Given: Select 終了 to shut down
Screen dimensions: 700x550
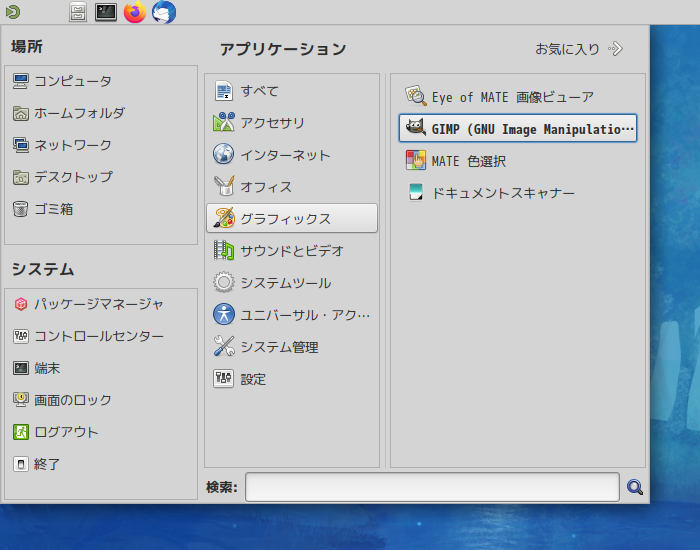Looking at the screenshot, I should coord(36,464).
